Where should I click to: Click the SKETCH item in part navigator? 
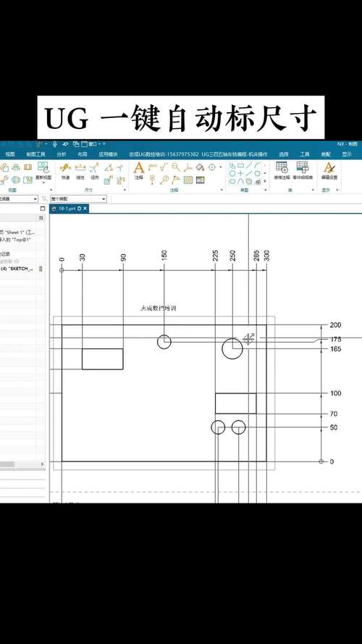(x=17, y=269)
